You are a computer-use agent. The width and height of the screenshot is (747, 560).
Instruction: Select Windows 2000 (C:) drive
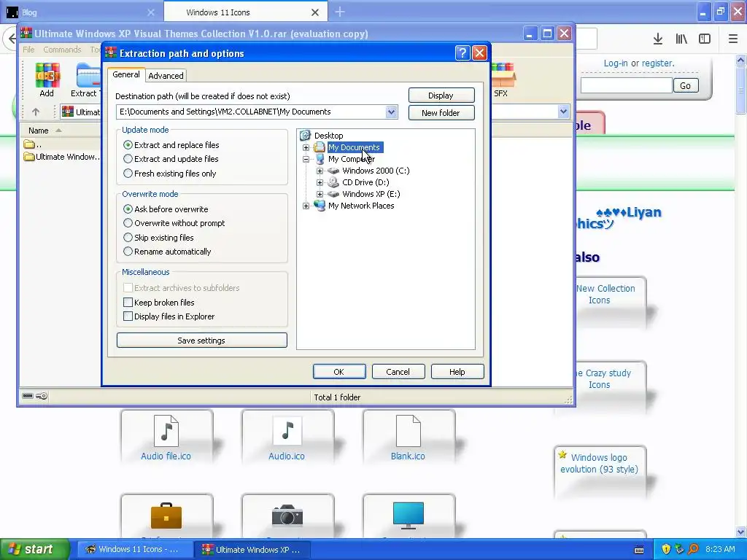click(x=376, y=171)
